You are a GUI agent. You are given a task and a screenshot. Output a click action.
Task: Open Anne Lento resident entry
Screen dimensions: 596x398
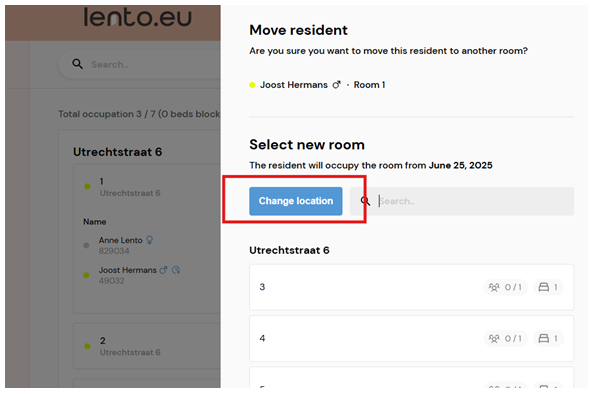coord(120,240)
